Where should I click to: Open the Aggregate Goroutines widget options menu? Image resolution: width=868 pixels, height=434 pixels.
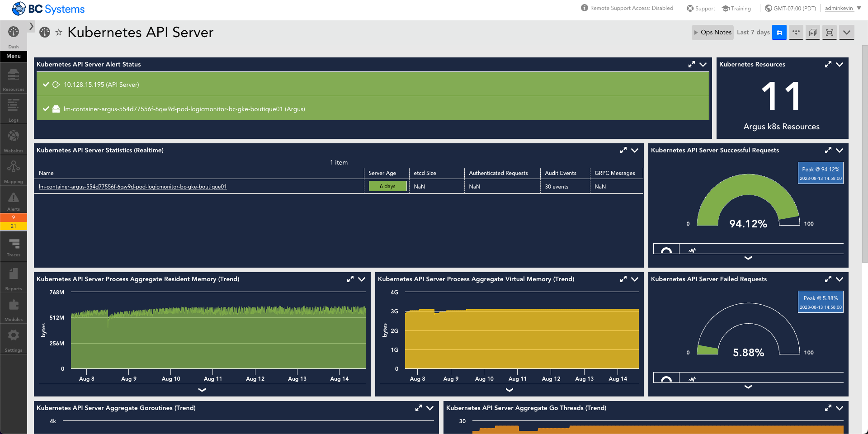click(430, 408)
